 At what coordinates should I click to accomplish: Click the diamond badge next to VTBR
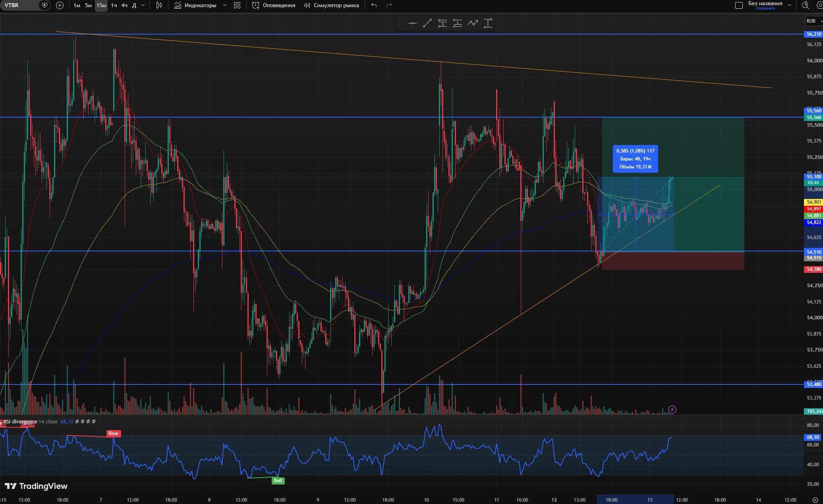[x=44, y=6]
